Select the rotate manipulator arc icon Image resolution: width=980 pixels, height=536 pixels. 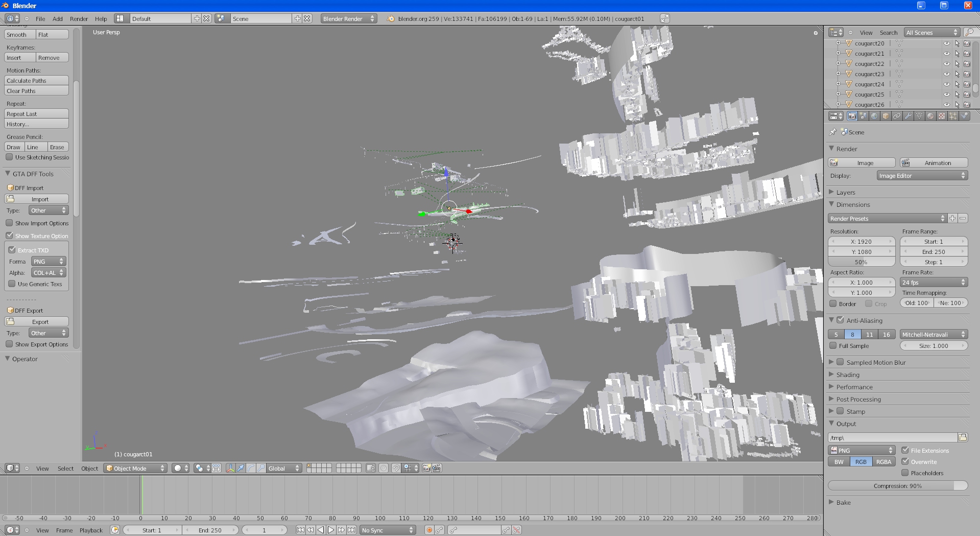[x=251, y=468]
